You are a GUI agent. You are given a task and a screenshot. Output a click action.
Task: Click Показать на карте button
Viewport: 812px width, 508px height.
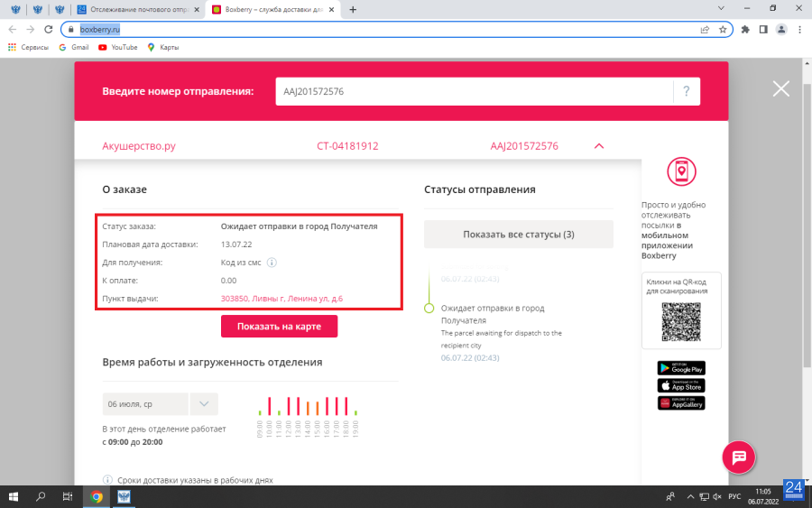pyautogui.click(x=279, y=327)
